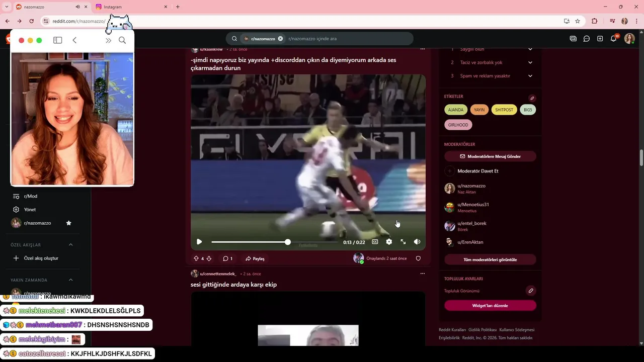644x362 pixels.
Task: Open user avatar menu in Reddit header
Action: pyautogui.click(x=629, y=39)
